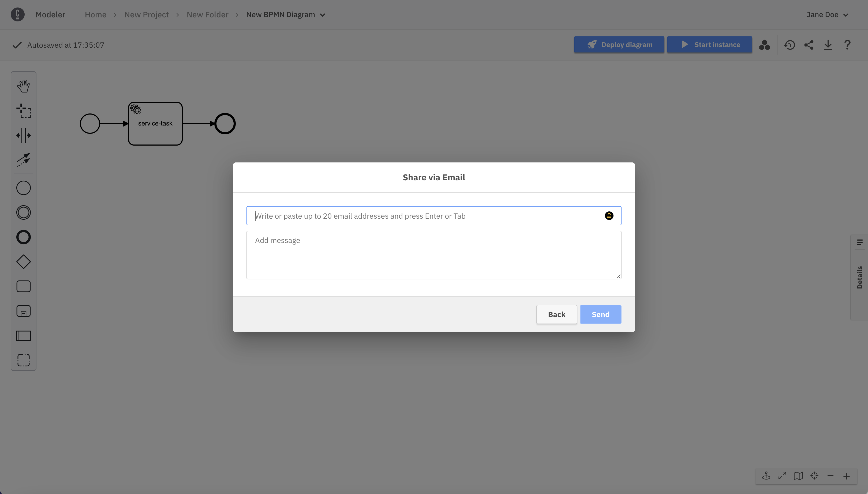The height and width of the screenshot is (494, 868).
Task: Create a collapsed subprocess from palette
Action: (23, 311)
